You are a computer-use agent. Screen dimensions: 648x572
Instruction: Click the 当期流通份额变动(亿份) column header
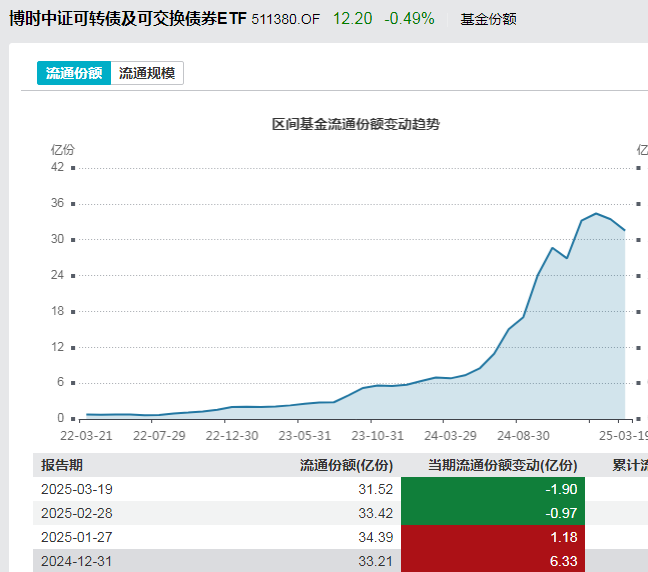coord(503,465)
